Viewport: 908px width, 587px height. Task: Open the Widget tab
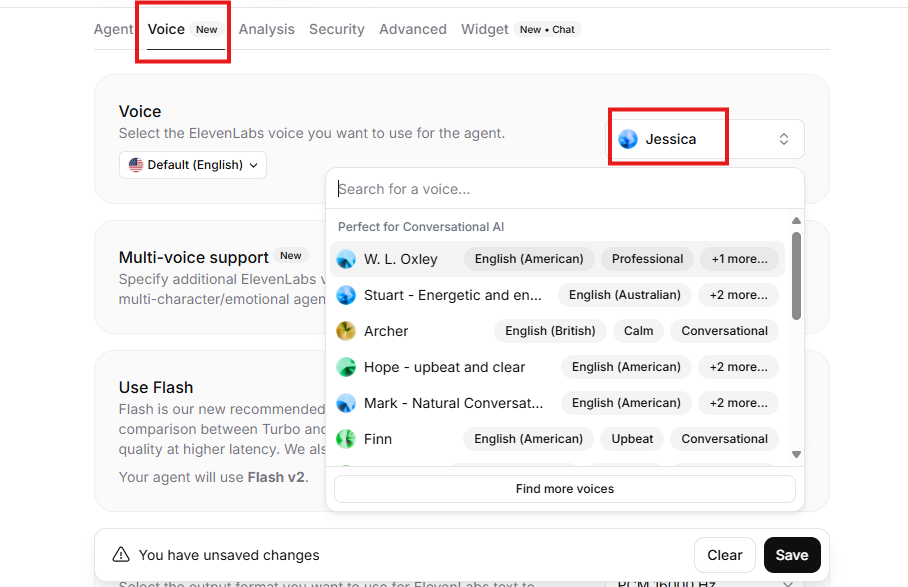(x=485, y=29)
